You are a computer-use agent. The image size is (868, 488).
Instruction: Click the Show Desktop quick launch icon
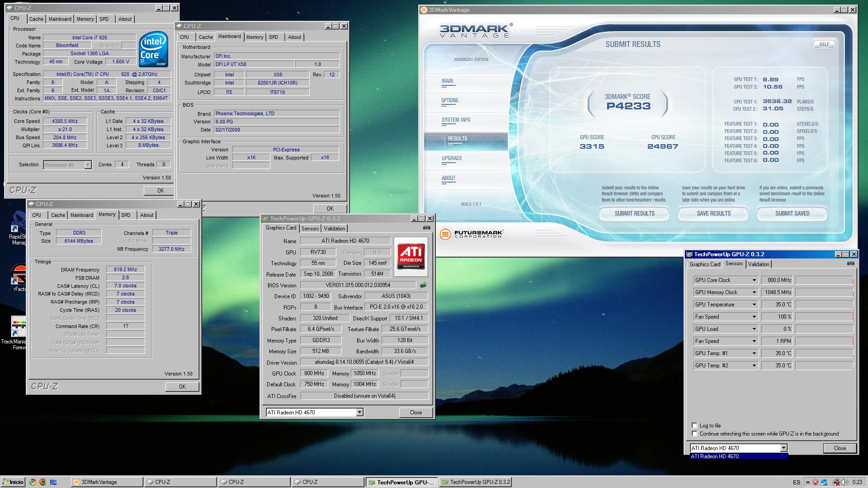[x=53, y=482]
